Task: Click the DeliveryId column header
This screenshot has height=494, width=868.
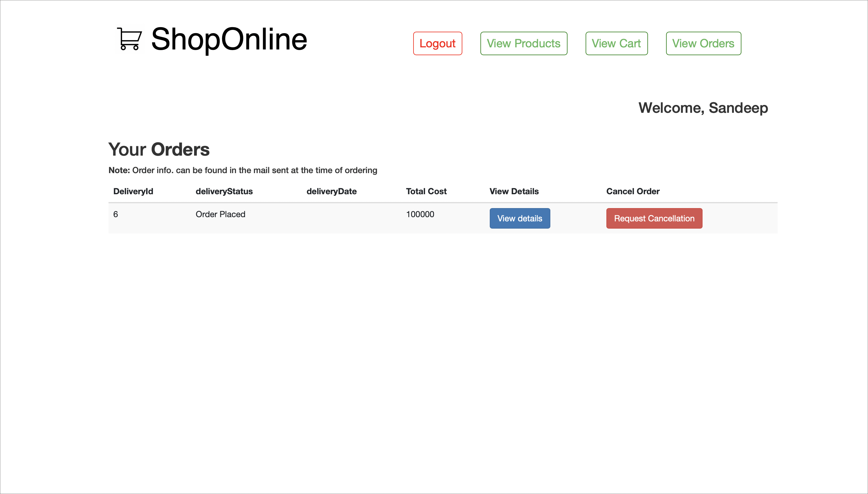Action: coord(133,191)
